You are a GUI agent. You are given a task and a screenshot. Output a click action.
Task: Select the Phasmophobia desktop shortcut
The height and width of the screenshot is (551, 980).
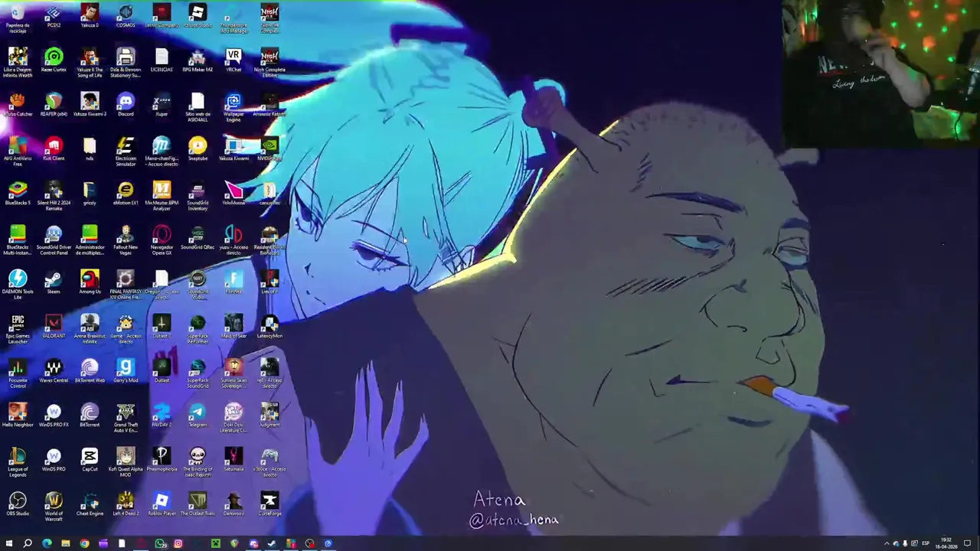[x=162, y=461]
